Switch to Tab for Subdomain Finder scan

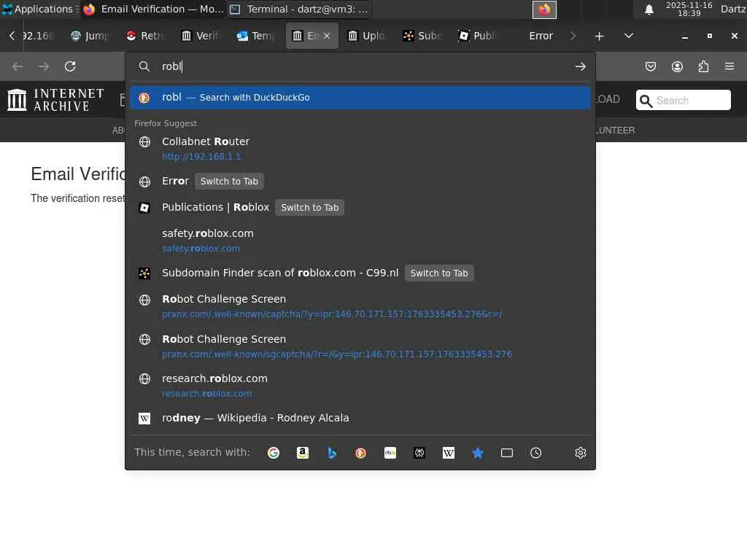(439, 273)
